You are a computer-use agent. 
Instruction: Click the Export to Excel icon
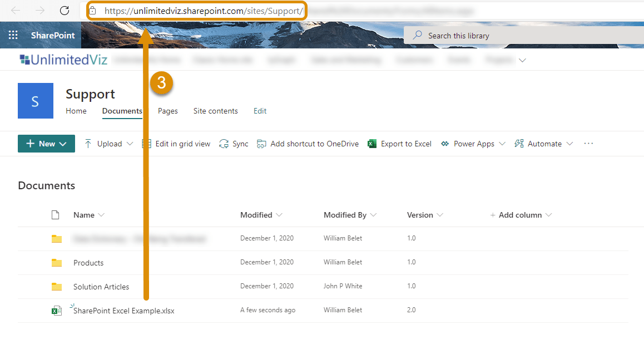click(x=371, y=143)
